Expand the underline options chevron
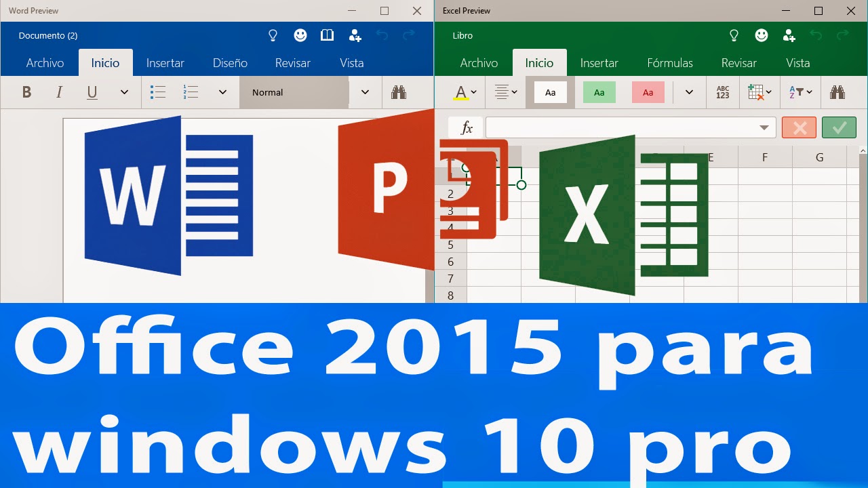 pyautogui.click(x=124, y=92)
